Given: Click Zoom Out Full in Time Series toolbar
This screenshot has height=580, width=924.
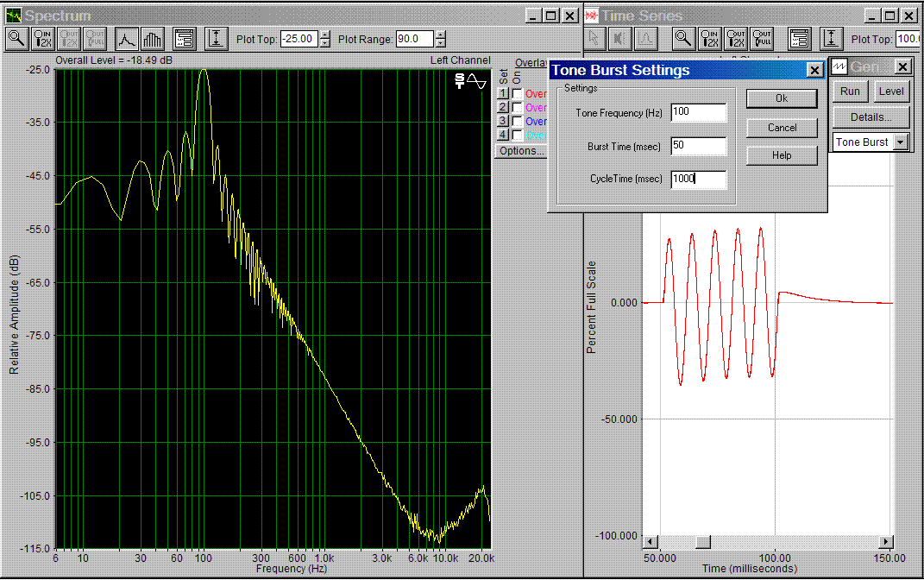Looking at the screenshot, I should pos(762,39).
